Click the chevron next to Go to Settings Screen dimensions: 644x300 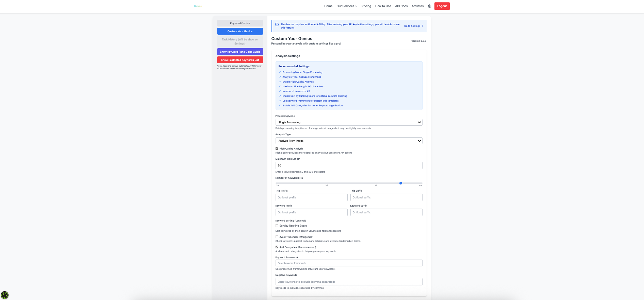[423, 26]
